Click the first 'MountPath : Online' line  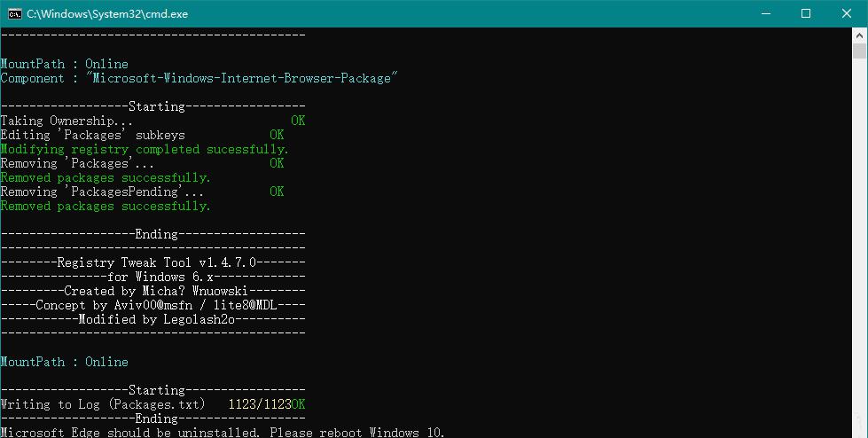tap(64, 64)
